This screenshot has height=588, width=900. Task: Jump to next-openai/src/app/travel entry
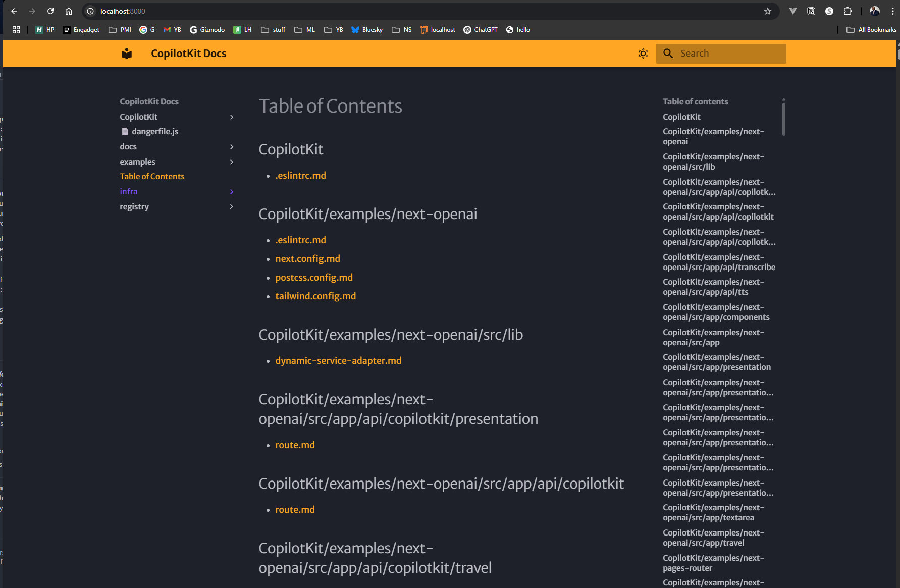pyautogui.click(x=713, y=538)
